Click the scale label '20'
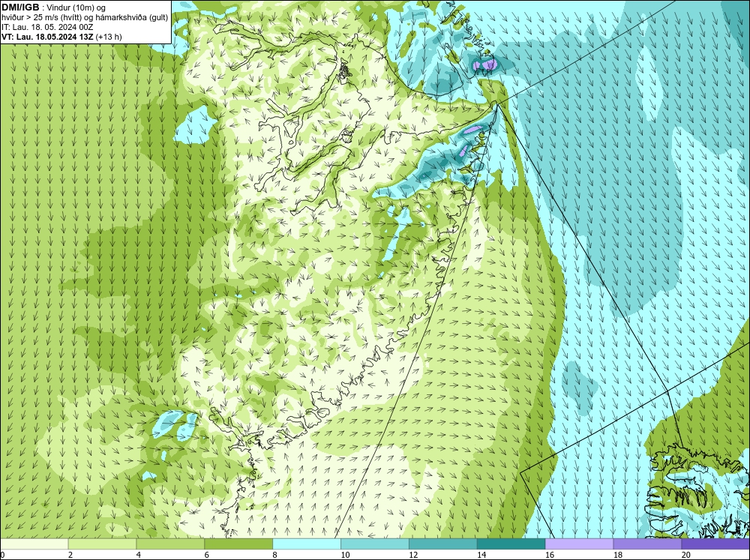The width and height of the screenshot is (750, 560). tap(686, 555)
